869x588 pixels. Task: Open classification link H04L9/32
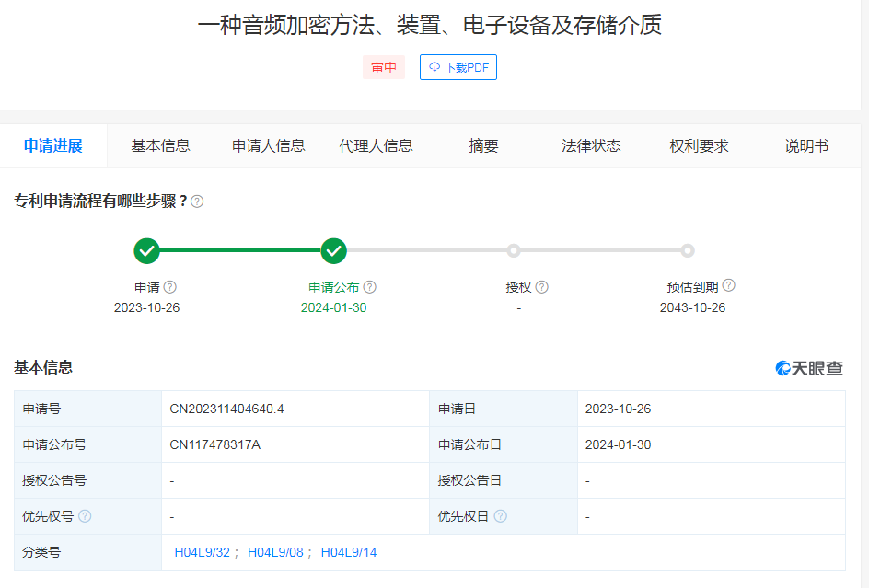pyautogui.click(x=202, y=552)
